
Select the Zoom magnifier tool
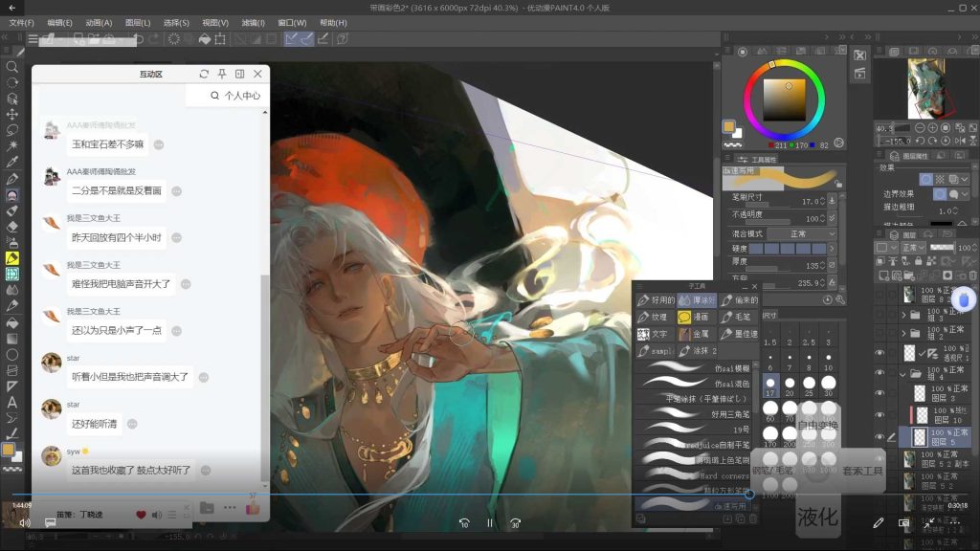click(11, 66)
